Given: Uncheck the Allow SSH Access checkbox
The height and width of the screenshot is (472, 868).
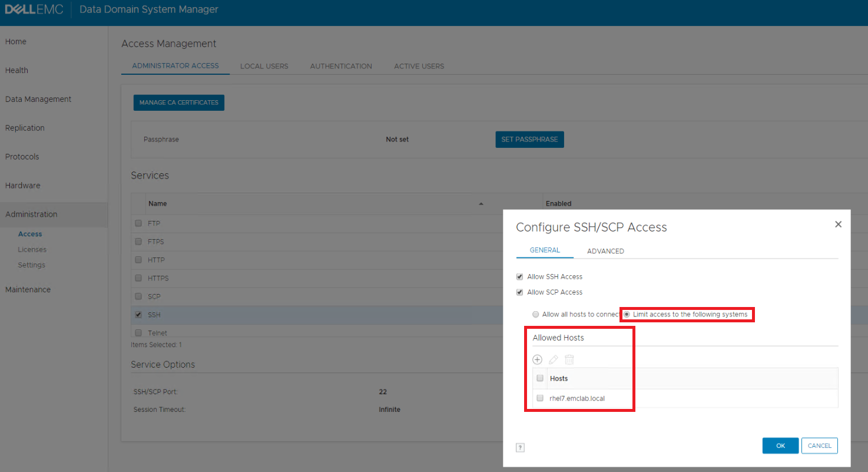Looking at the screenshot, I should [519, 276].
